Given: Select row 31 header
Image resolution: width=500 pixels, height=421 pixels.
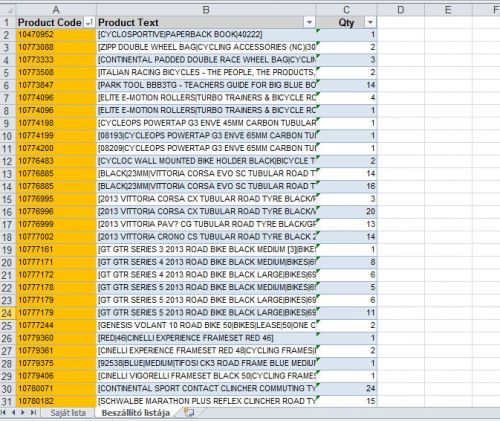Looking at the screenshot, I should [8, 401].
